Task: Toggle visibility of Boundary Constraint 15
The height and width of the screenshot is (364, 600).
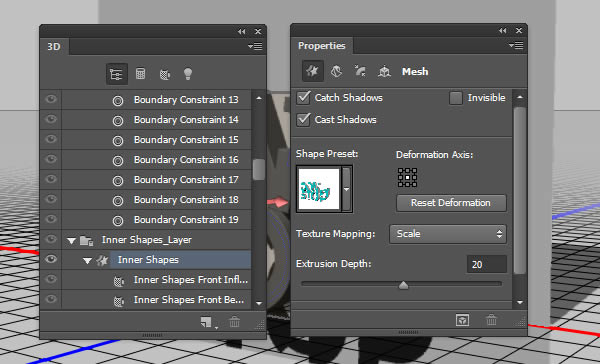Action: (51, 139)
